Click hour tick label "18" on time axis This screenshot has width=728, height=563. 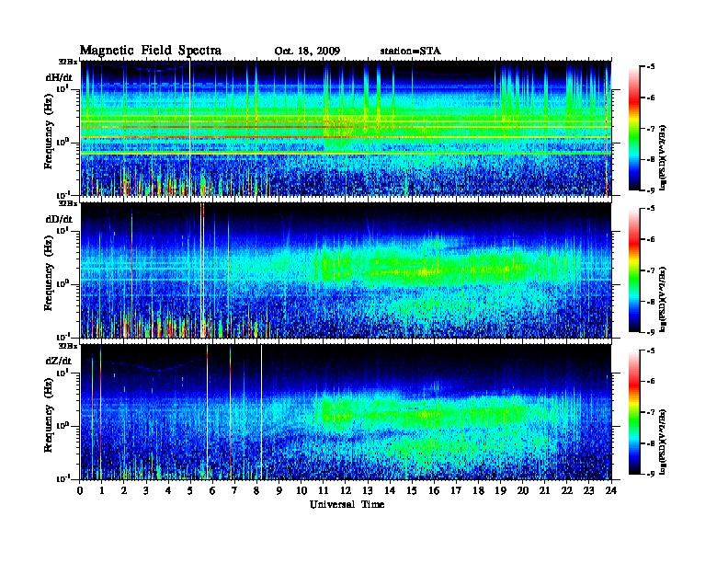point(478,490)
